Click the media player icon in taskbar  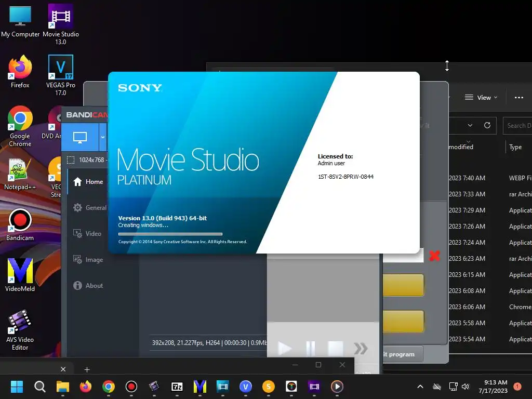337,387
